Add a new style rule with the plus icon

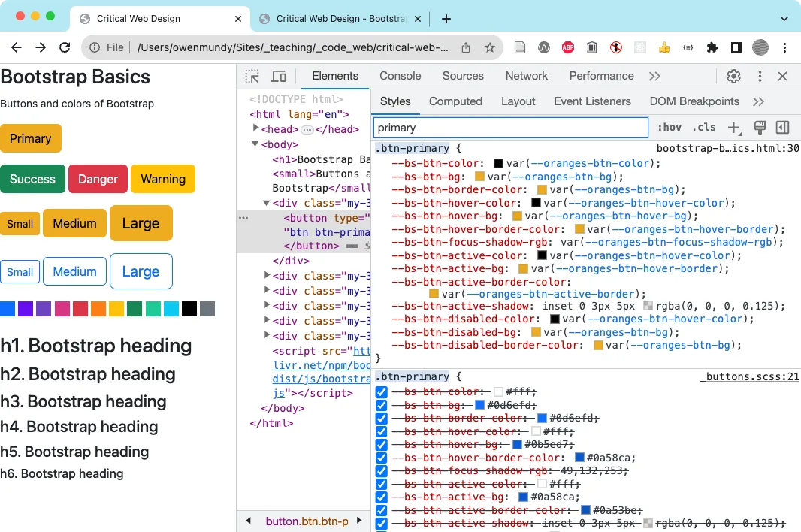tap(734, 127)
